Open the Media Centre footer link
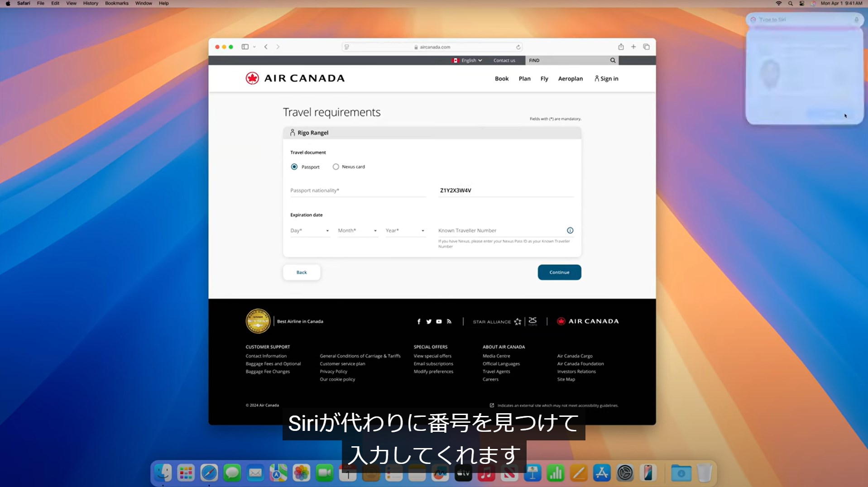The image size is (868, 487). [496, 356]
